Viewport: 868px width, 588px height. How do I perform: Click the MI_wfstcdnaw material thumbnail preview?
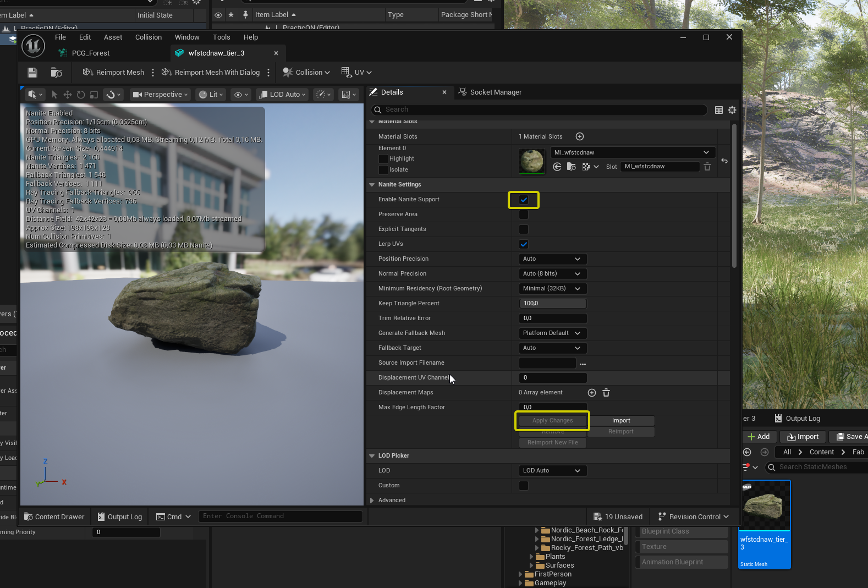click(532, 161)
